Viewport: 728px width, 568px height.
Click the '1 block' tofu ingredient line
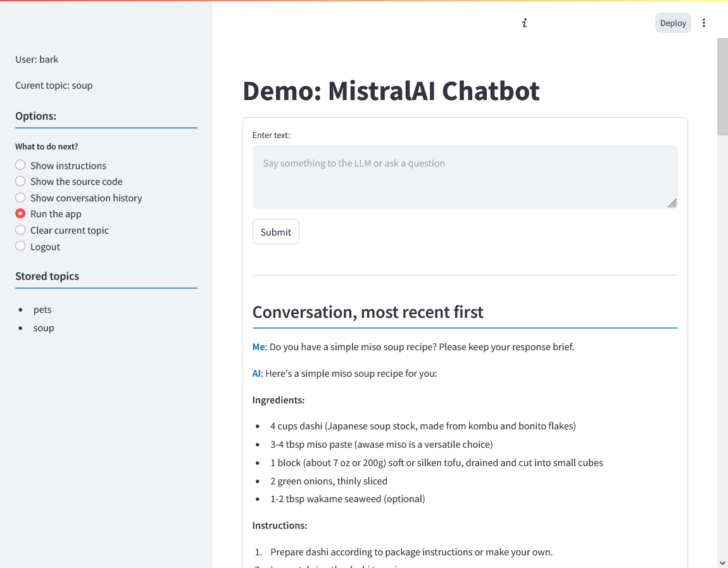tap(437, 463)
